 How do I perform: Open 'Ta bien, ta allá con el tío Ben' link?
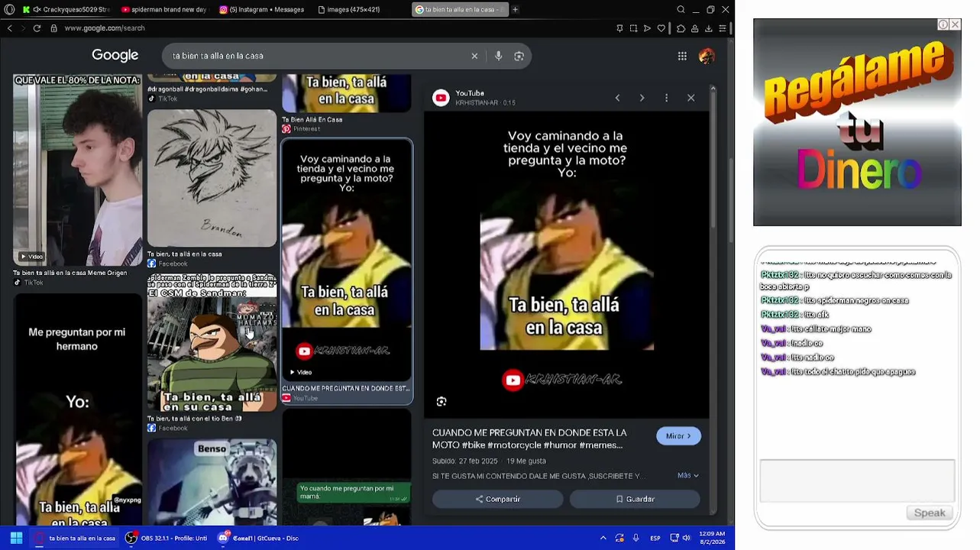pyautogui.click(x=194, y=419)
